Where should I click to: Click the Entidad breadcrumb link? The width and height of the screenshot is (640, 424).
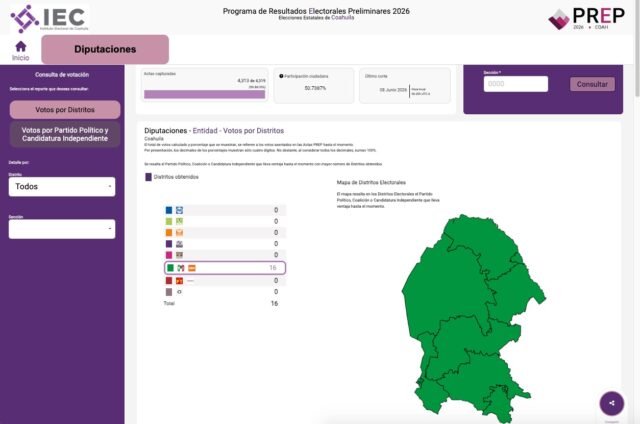click(x=205, y=131)
